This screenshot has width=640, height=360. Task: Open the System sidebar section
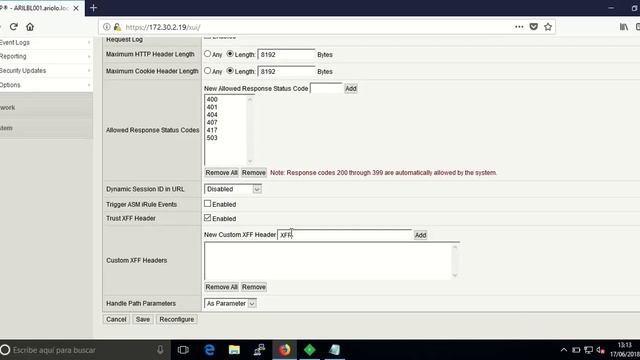click(x=46, y=128)
